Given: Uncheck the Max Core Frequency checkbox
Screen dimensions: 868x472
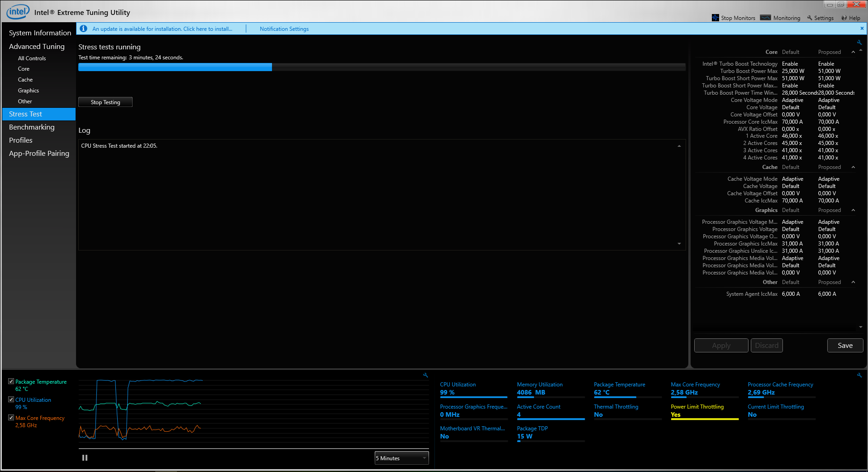Looking at the screenshot, I should coord(11,418).
